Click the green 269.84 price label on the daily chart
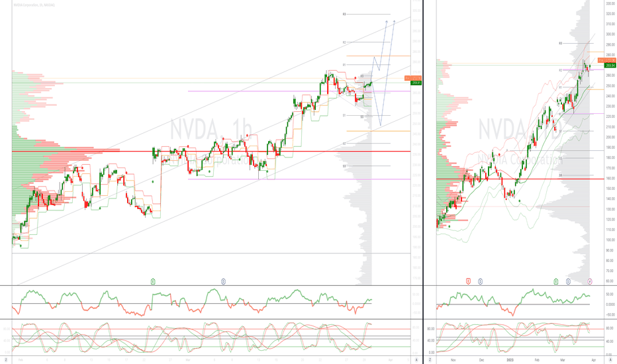 (610, 66)
